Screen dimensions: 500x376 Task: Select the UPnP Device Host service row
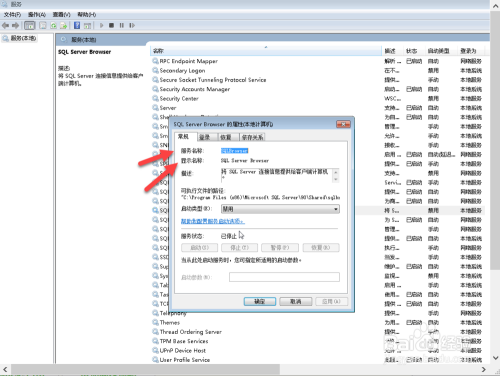317,350
